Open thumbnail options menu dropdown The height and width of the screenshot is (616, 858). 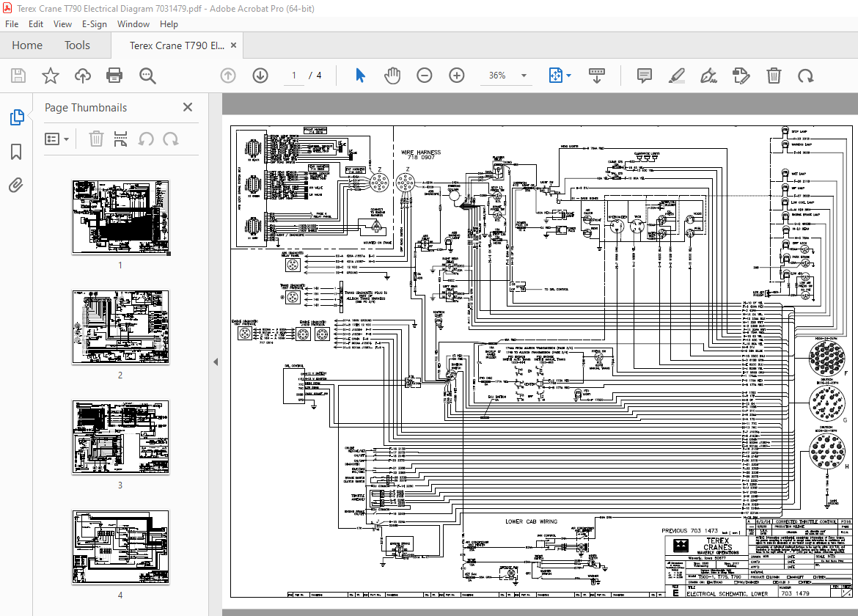56,139
